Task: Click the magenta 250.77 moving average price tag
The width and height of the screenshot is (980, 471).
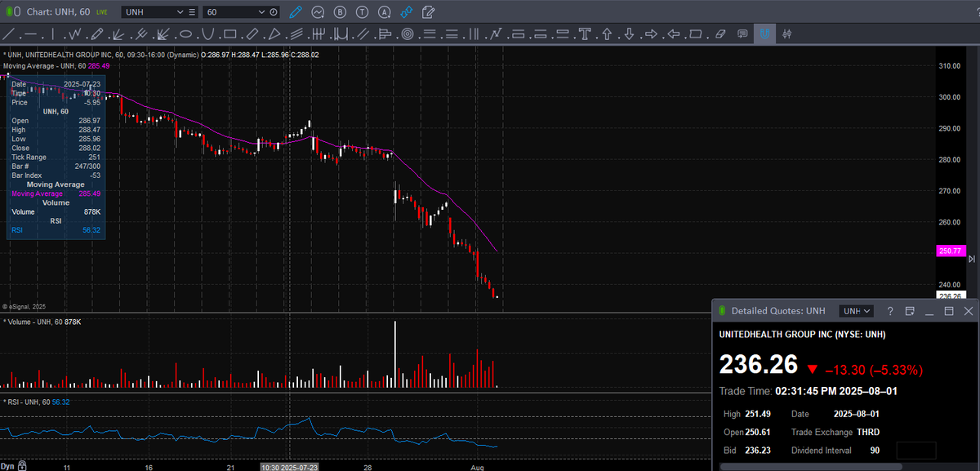Action: (952, 251)
